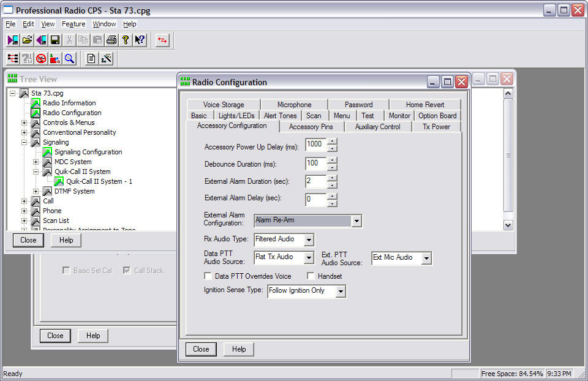Click the Tree View toolbar icon
588x381 pixels.
pyautogui.click(x=13, y=59)
